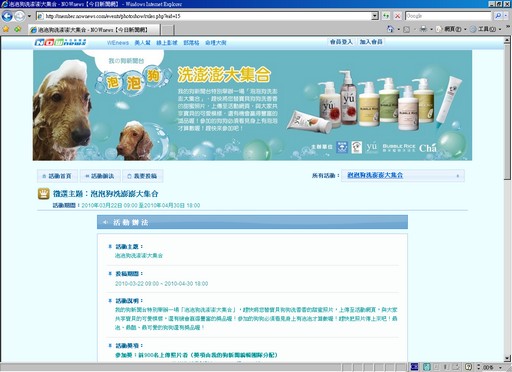The image size is (512, 372).
Task: Open the 線上影城 navigation link
Action: (x=167, y=43)
